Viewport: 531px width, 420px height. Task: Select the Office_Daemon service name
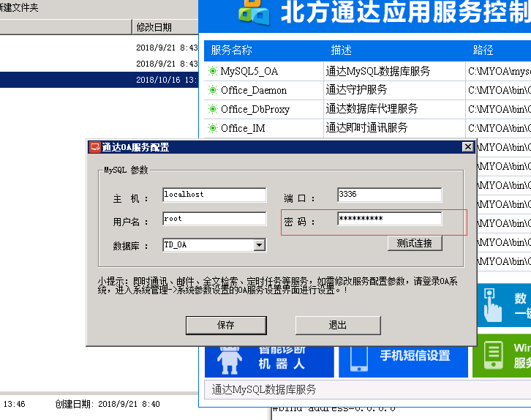[x=254, y=91]
